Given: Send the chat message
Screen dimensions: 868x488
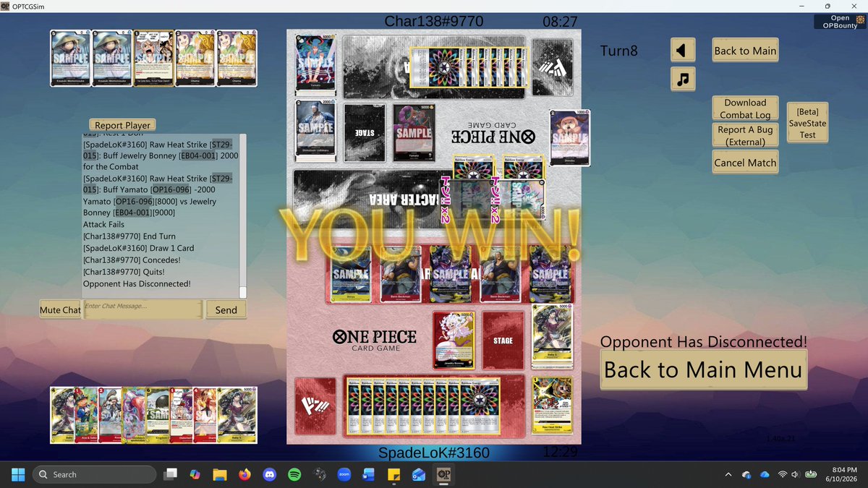Looking at the screenshot, I should [x=226, y=309].
